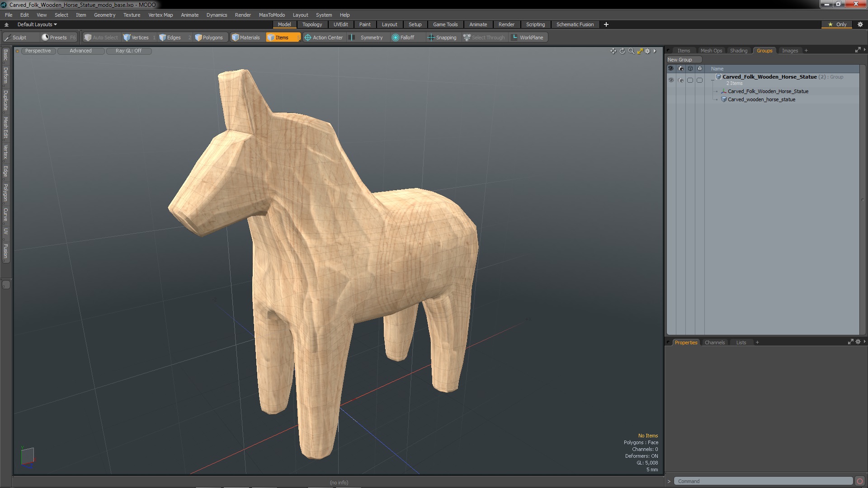This screenshot has height=488, width=868.
Task: Select the Carved_wooden_horse_statue mesh item
Action: click(761, 99)
